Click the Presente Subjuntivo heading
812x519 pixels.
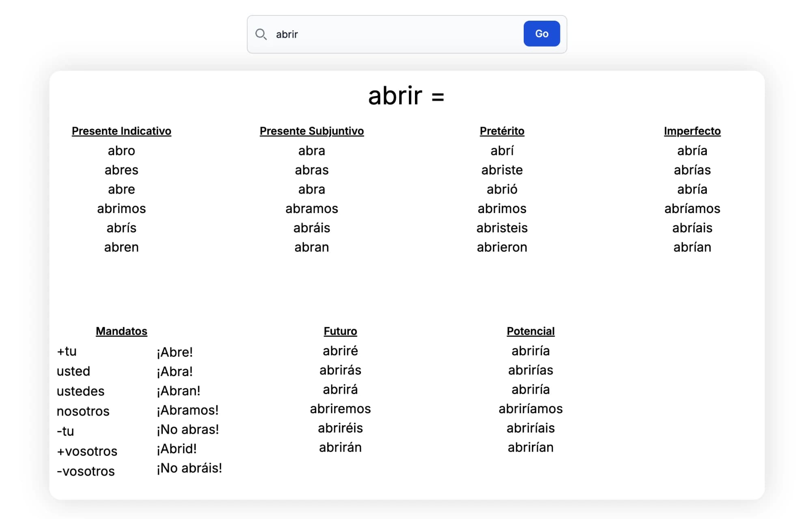(x=312, y=131)
